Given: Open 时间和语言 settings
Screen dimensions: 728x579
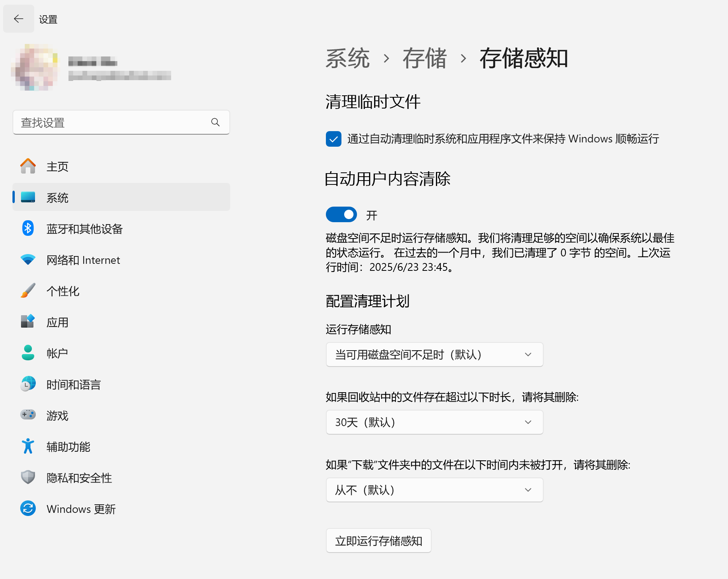Looking at the screenshot, I should 121,384.
